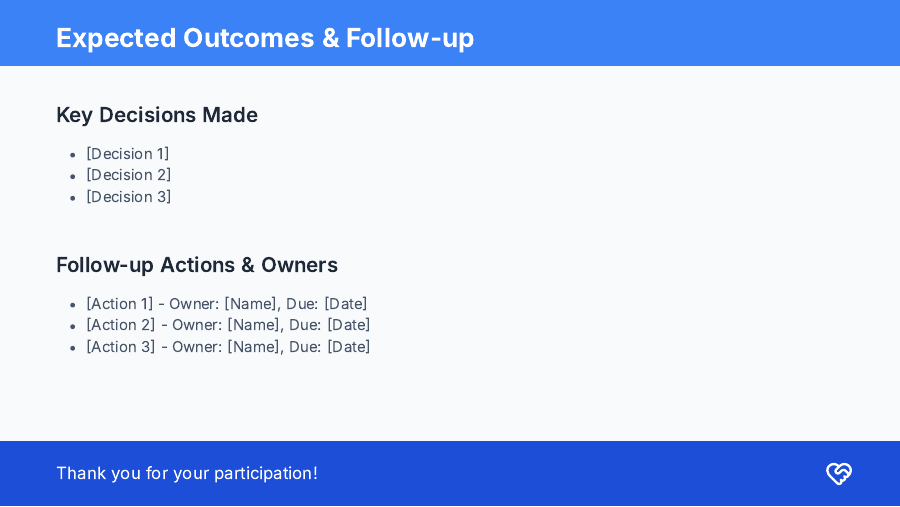Click the heart handshake icon in footer
The width and height of the screenshot is (900, 507).
pos(838,474)
